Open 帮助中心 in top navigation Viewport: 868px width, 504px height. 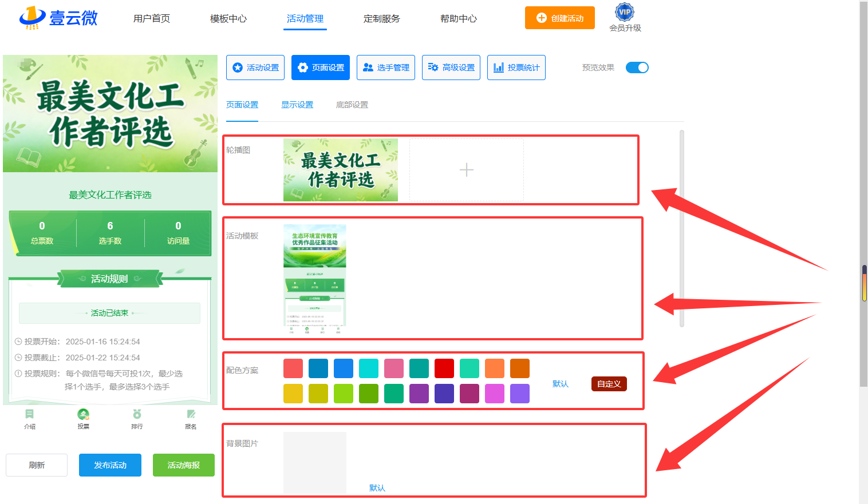pyautogui.click(x=459, y=18)
